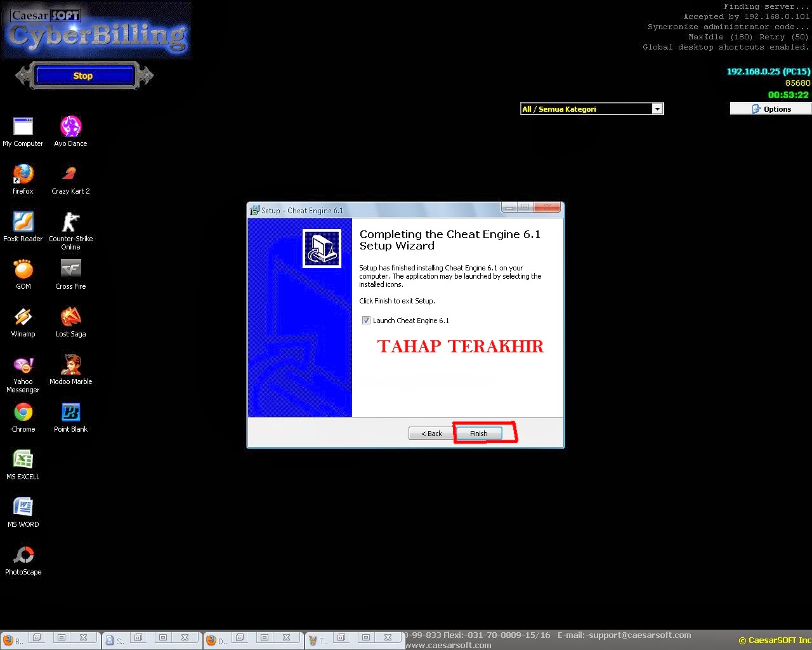The height and width of the screenshot is (650, 812).
Task: Click the support@caesarsoft.com email text
Action: (x=640, y=635)
